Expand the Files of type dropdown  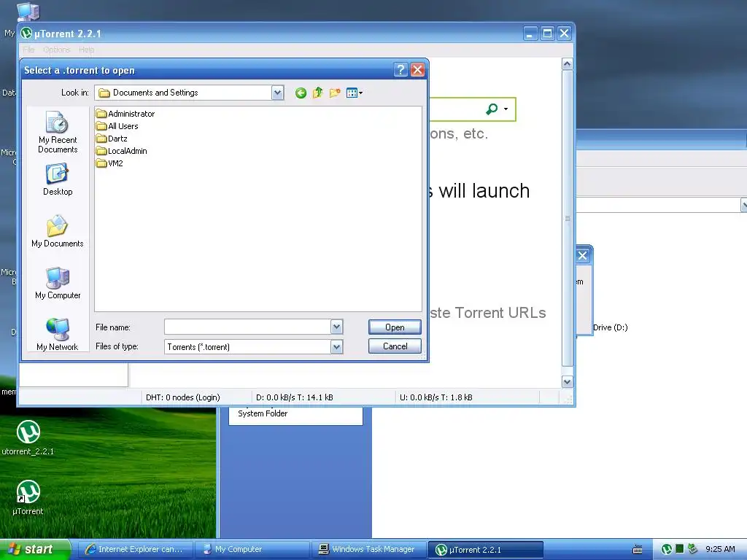click(337, 346)
